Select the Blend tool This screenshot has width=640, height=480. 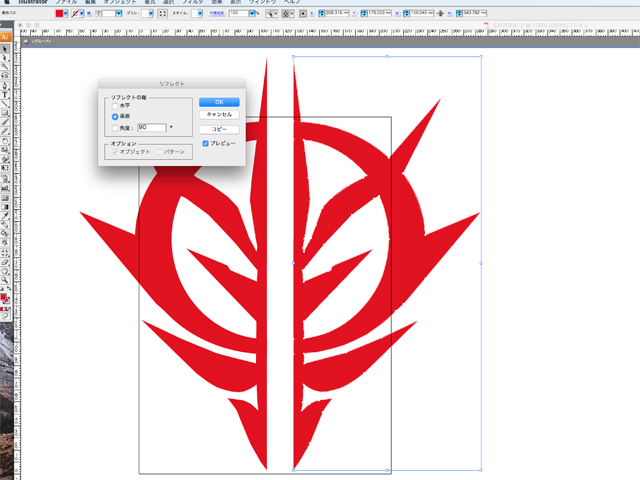tap(5, 225)
